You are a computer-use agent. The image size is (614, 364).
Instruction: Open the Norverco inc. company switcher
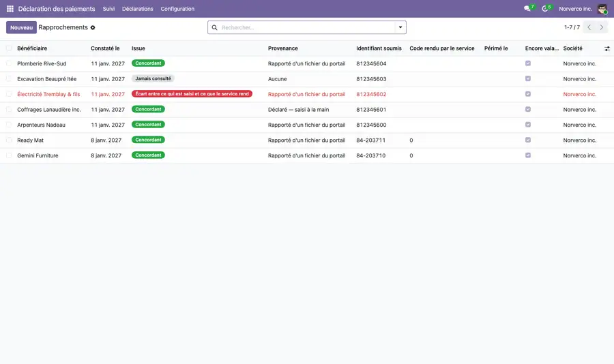(575, 9)
